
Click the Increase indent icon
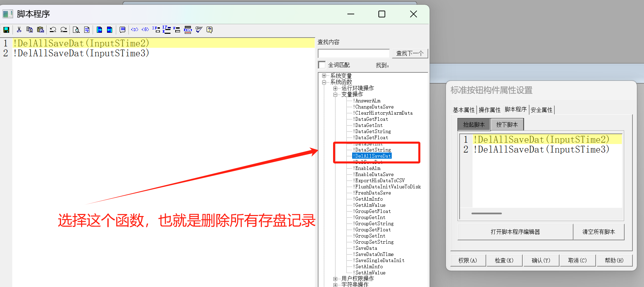pos(99,30)
